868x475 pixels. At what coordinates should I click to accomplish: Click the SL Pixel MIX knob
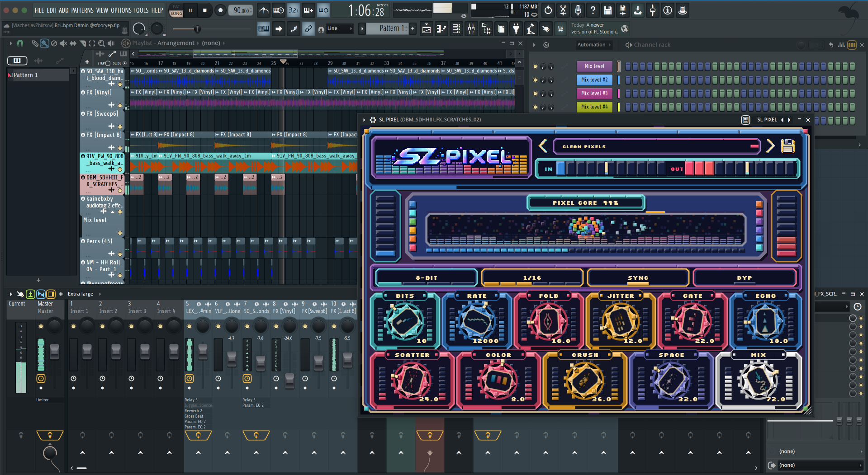[759, 381]
